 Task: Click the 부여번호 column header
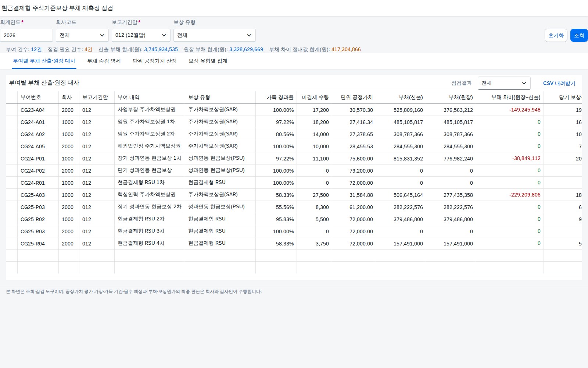(38, 98)
